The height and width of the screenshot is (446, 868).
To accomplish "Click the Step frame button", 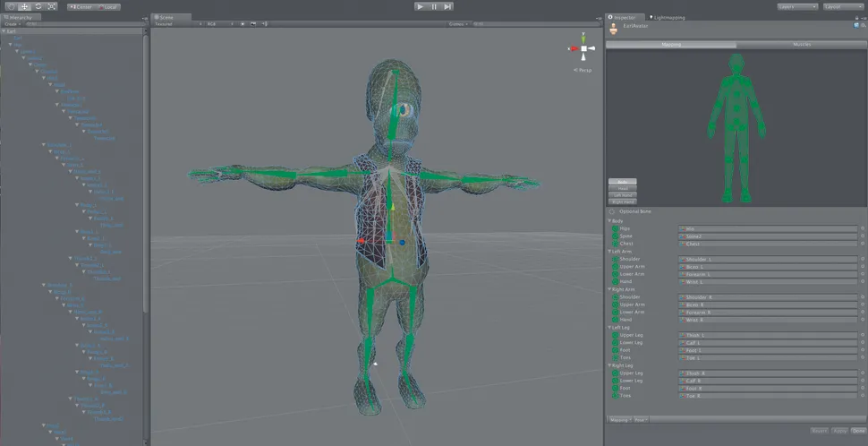I will (x=448, y=6).
